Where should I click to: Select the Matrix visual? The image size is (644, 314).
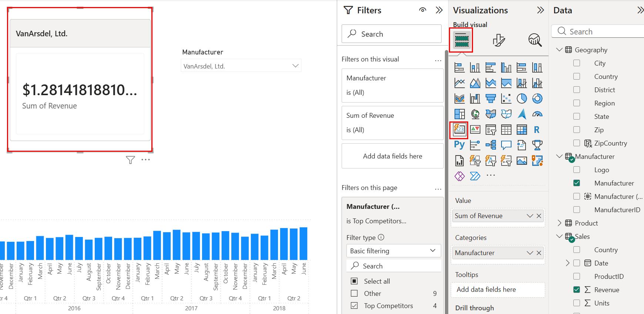tap(521, 130)
